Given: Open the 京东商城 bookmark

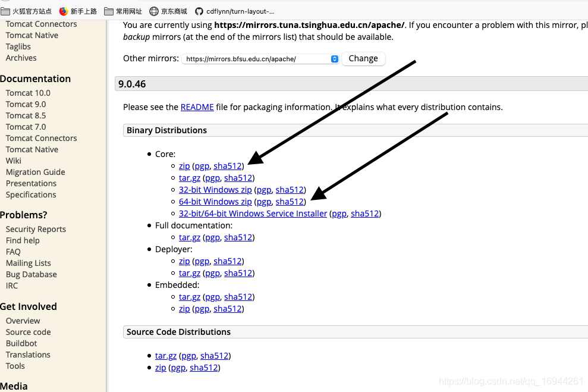Looking at the screenshot, I should [168, 11].
